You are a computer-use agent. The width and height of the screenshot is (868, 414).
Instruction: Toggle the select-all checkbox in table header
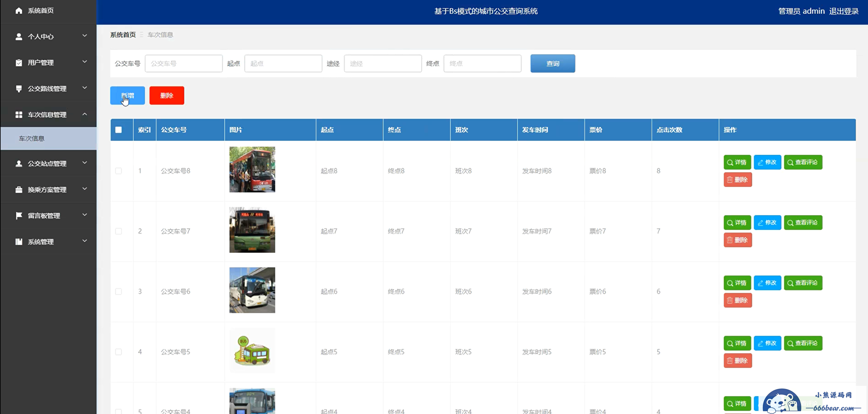click(x=119, y=130)
